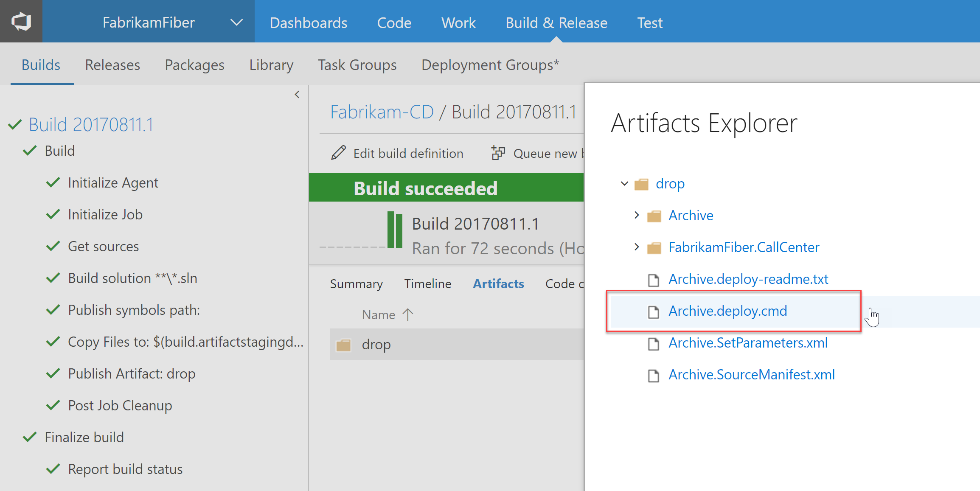
Task: Expand the Archive folder
Action: pyautogui.click(x=637, y=215)
